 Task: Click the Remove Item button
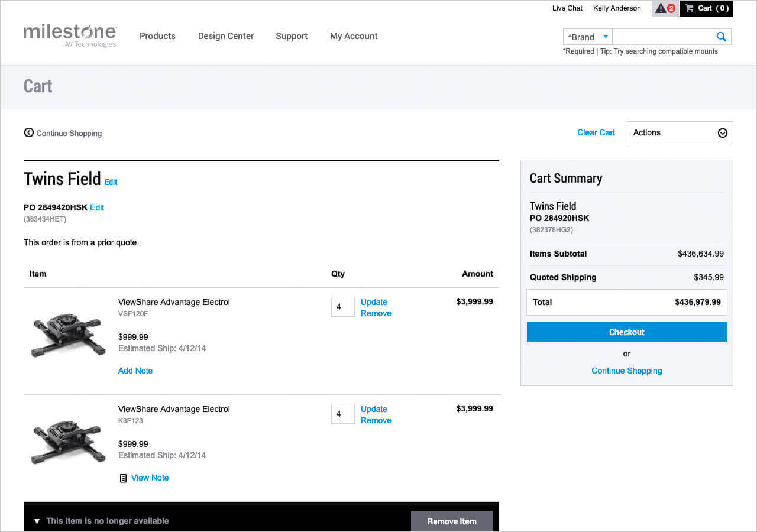pos(452,521)
